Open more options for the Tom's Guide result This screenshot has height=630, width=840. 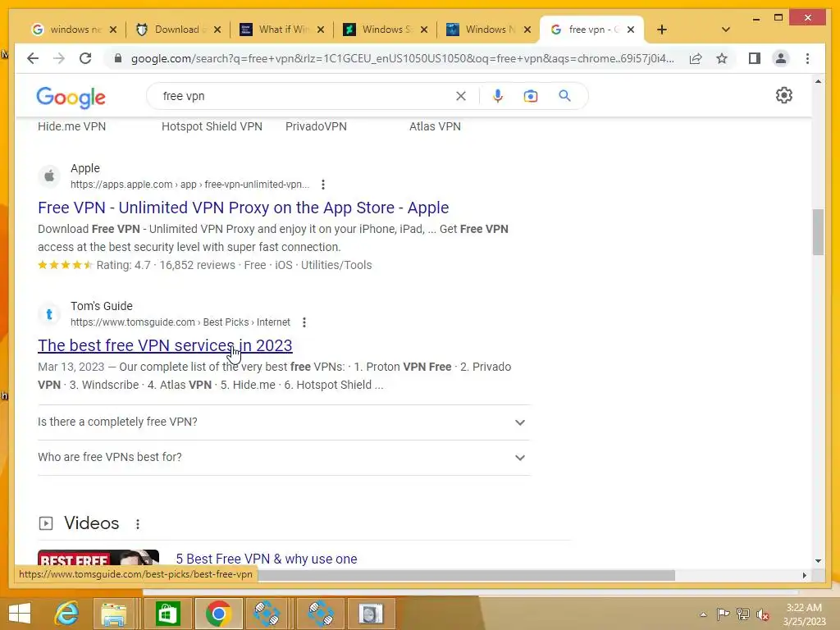pos(304,322)
